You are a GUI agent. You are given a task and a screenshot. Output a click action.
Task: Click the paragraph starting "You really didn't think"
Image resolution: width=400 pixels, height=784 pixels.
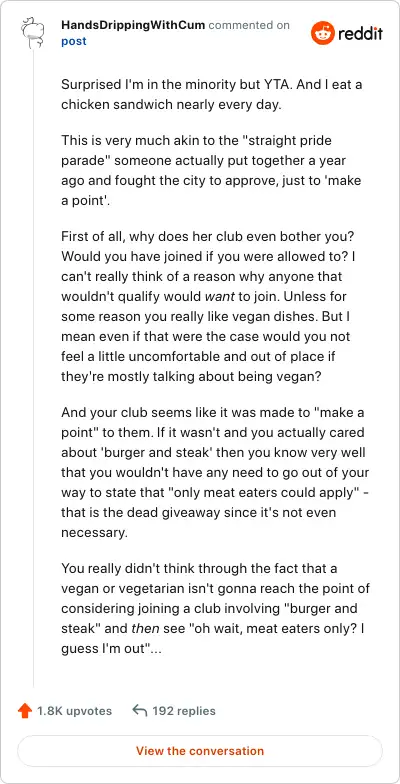[216, 608]
